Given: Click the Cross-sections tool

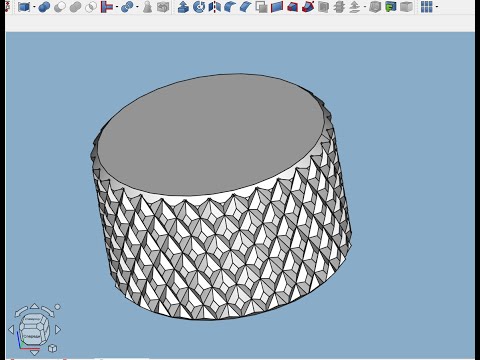Looking at the screenshot, I should coord(339,7).
